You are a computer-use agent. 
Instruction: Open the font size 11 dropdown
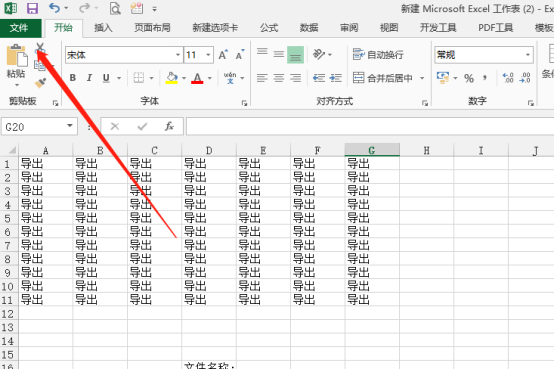click(208, 55)
